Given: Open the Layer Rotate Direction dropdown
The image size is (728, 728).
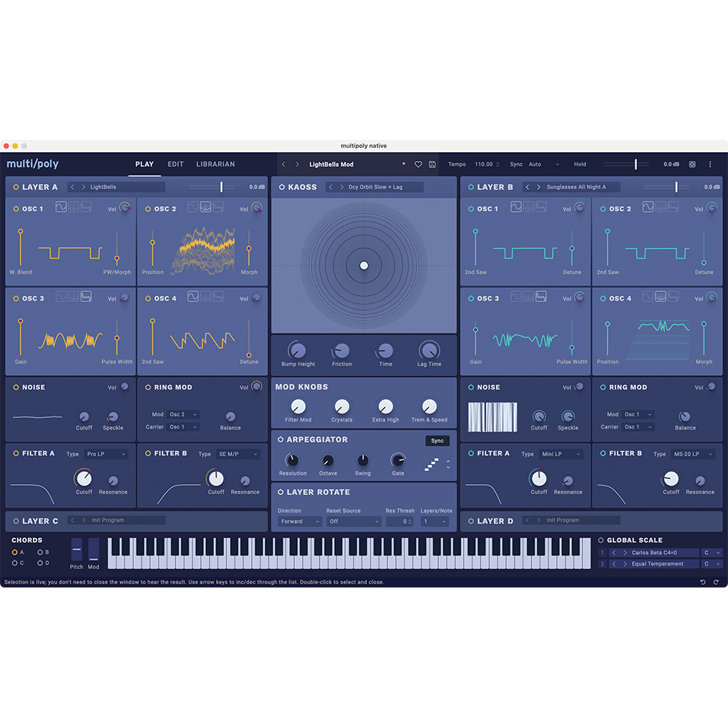Looking at the screenshot, I should click(298, 521).
